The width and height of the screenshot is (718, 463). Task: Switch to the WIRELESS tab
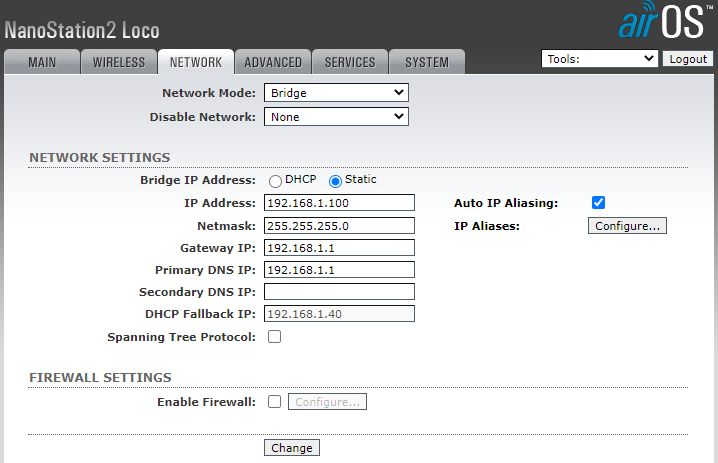click(119, 62)
